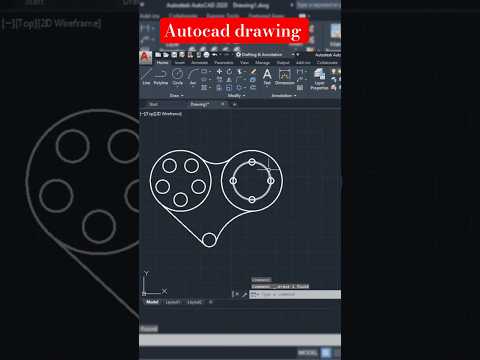Screen dimensions: 480x360
Task: Click the New drawing quick access icon
Action: (x=158, y=55)
